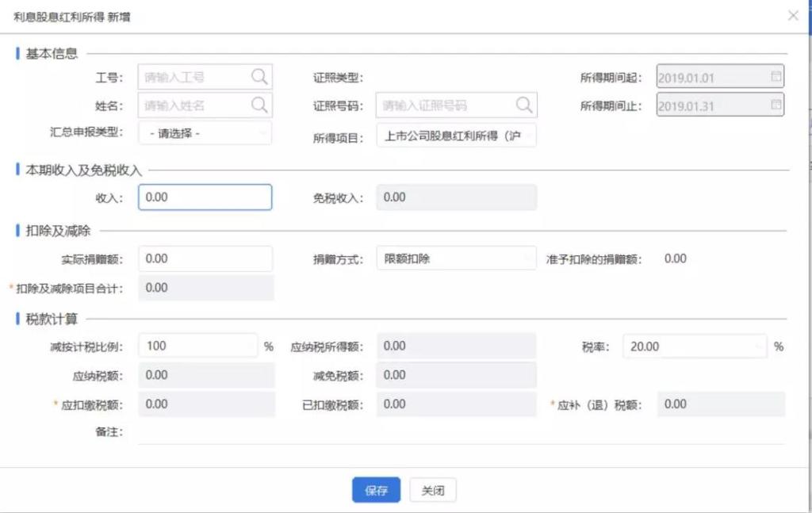Focus the 工号 input field
The height and width of the screenshot is (513, 812).
point(205,77)
